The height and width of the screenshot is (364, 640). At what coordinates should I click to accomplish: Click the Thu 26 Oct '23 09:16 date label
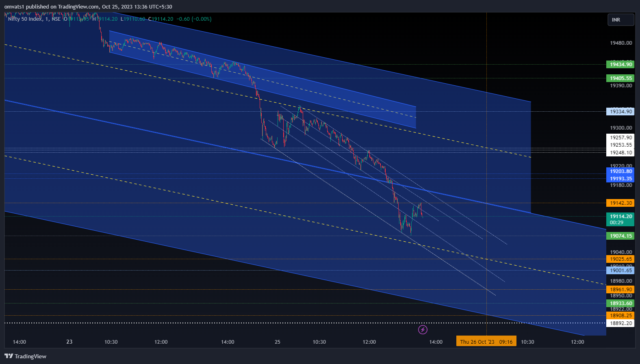[486, 342]
